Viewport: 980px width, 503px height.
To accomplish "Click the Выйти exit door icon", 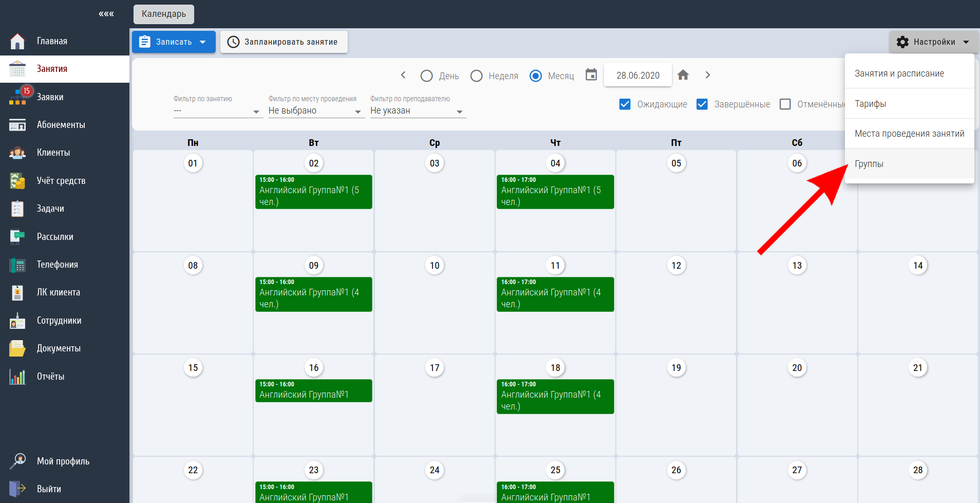I will (17, 489).
